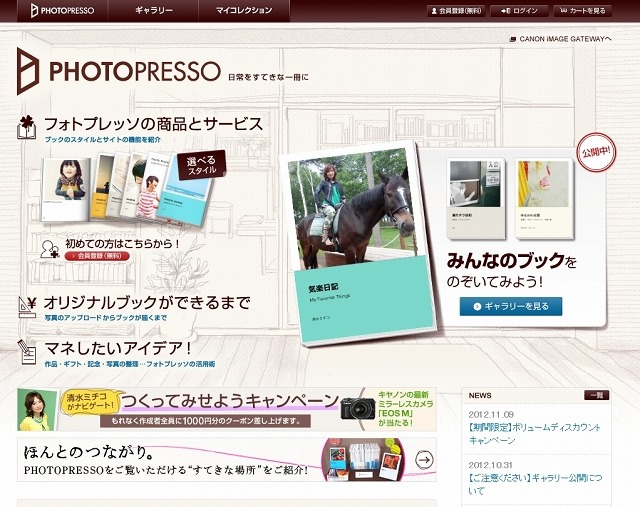Click the ログイン button in header
640x507 pixels.
point(519,11)
